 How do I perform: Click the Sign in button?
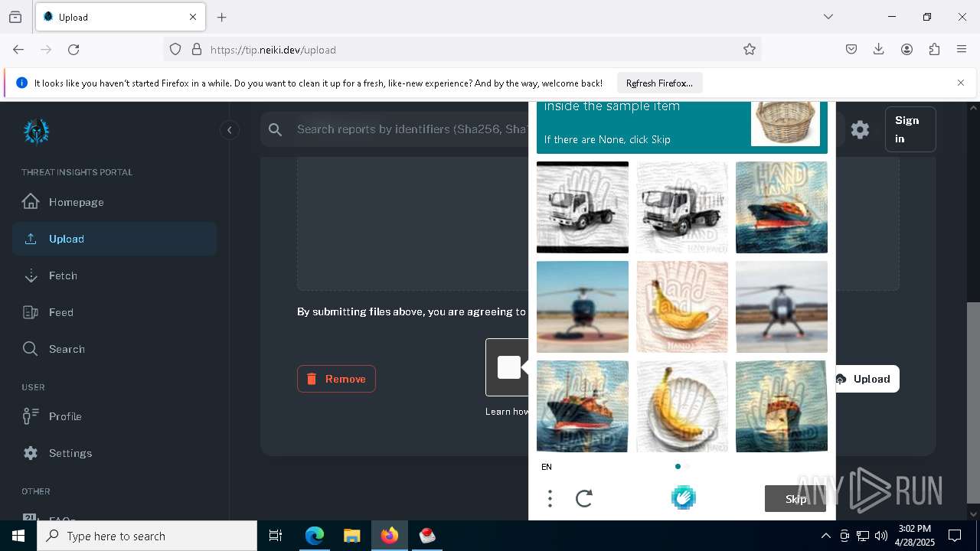(x=910, y=129)
